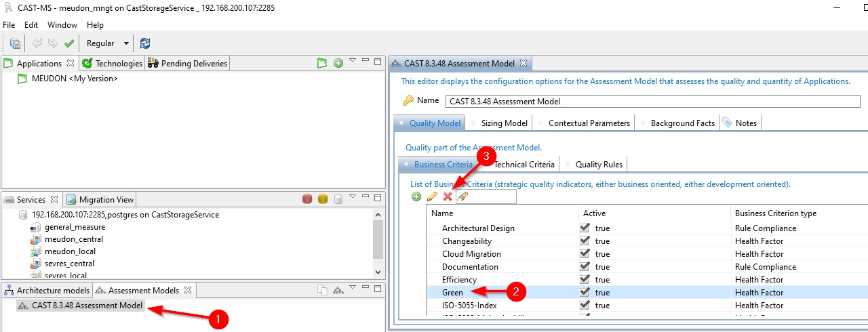Click the assessment model Name text field

(x=652, y=101)
